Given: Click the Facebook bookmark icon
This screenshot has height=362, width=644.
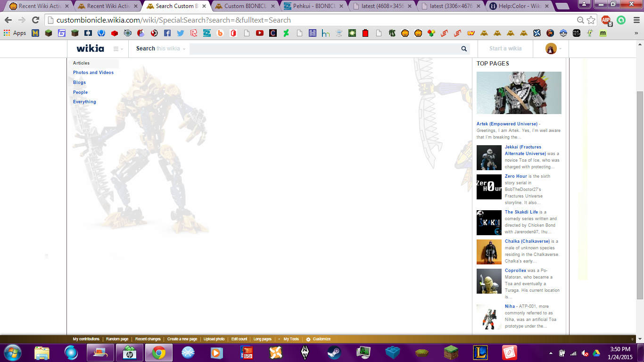Looking at the screenshot, I should (x=167, y=33).
